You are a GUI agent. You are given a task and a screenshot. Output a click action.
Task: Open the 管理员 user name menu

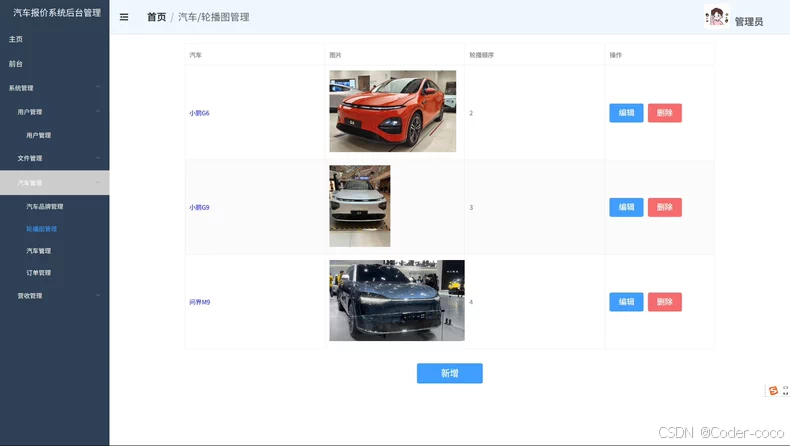point(749,21)
